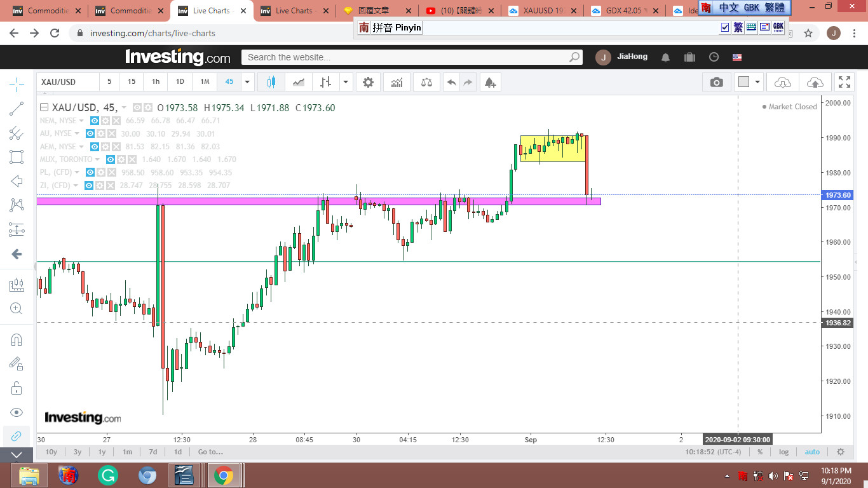This screenshot has height=488, width=868.
Task: Select the 1D interval button
Action: pos(180,82)
